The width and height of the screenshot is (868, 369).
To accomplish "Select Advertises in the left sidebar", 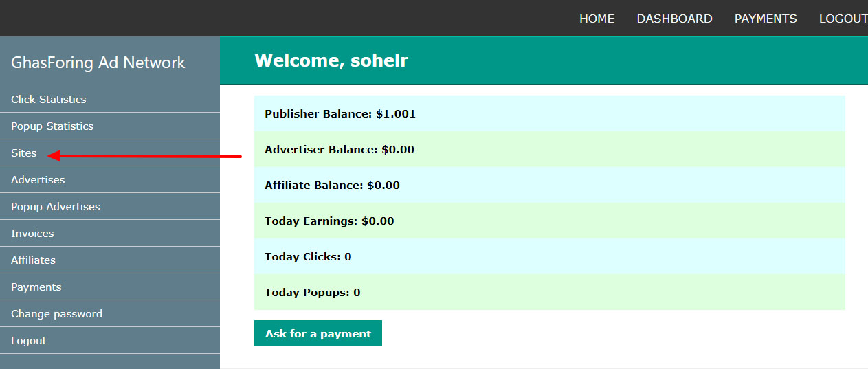I will 38,180.
